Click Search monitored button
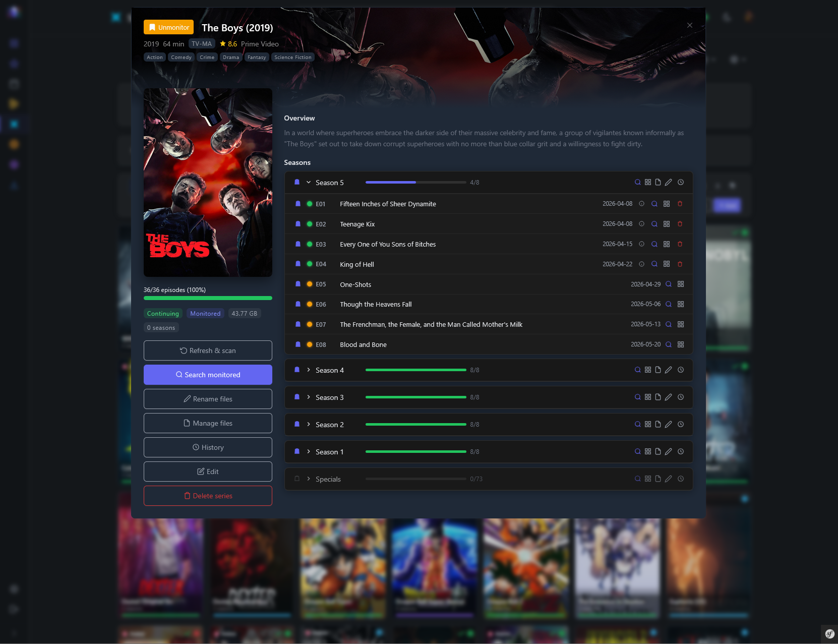The image size is (838, 644). 208,375
